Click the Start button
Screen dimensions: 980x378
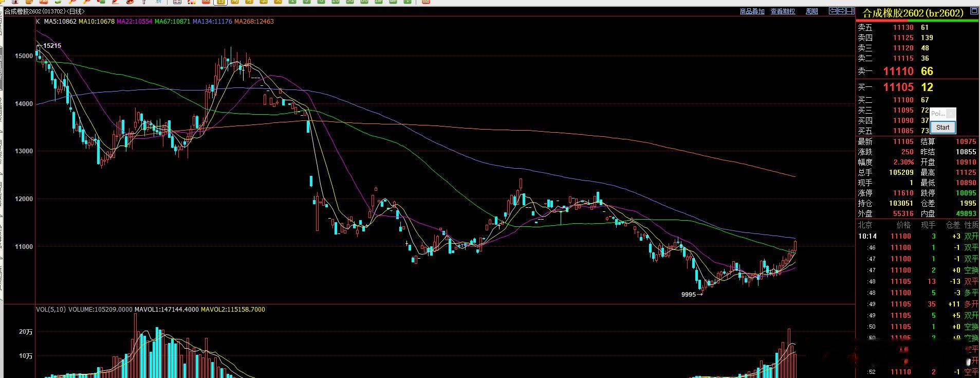(x=943, y=128)
